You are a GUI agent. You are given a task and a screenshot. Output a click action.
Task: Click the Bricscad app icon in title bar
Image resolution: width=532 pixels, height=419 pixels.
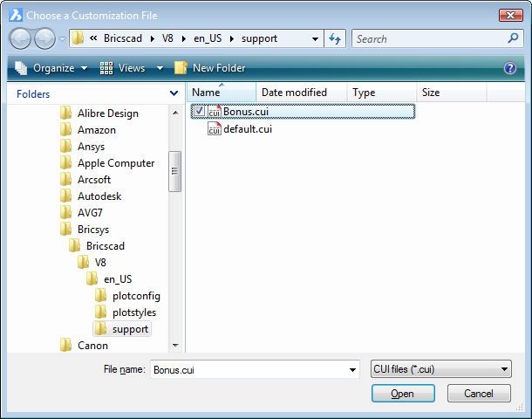pos(16,15)
